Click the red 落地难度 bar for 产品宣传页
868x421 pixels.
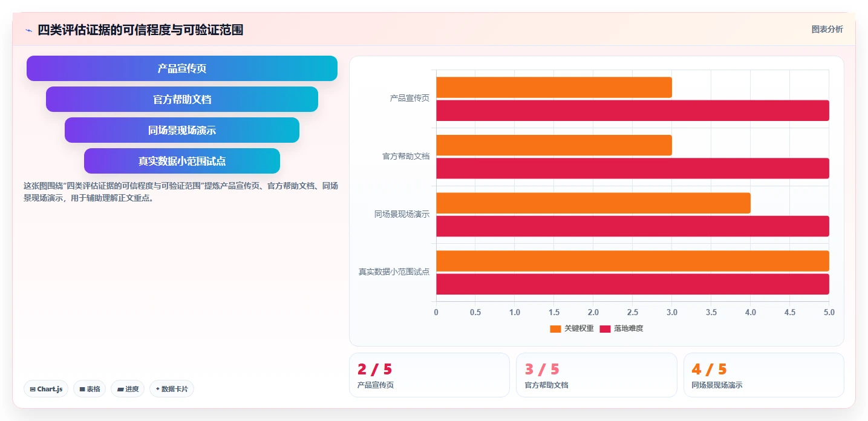633,111
